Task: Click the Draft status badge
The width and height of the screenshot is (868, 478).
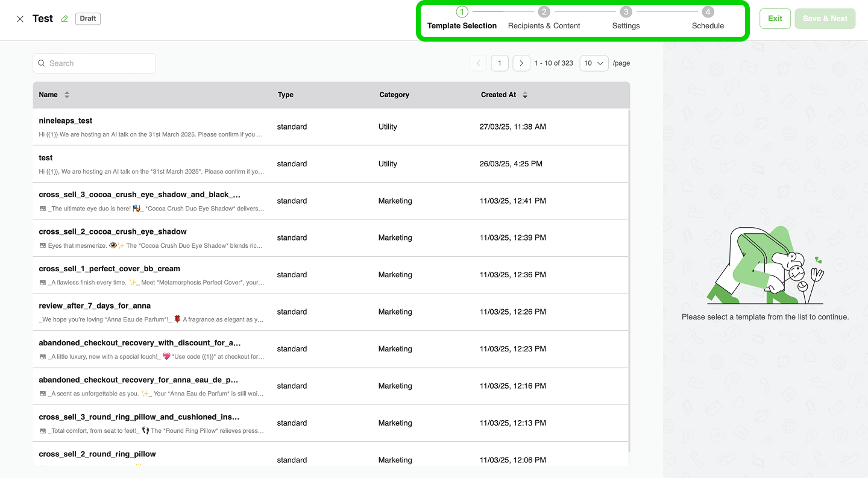Action: pyautogui.click(x=88, y=19)
